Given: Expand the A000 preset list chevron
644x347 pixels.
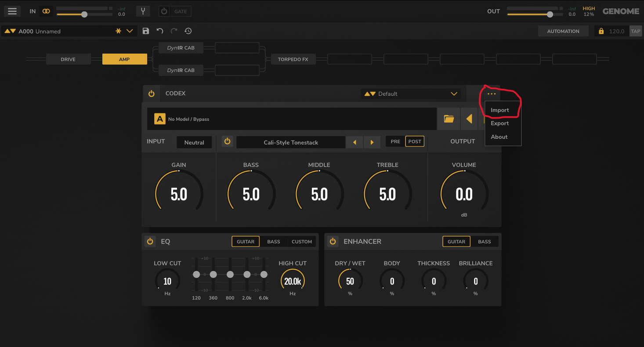Looking at the screenshot, I should tap(130, 31).
